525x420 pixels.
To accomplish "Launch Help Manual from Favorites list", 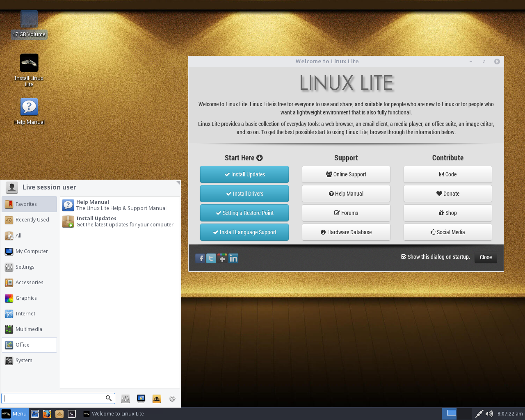I will [120, 205].
